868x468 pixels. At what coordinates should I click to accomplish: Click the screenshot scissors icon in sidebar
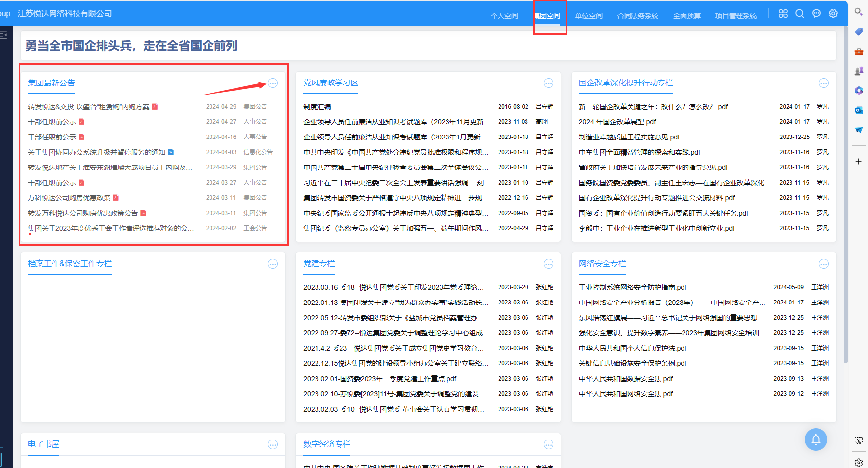tap(858, 440)
